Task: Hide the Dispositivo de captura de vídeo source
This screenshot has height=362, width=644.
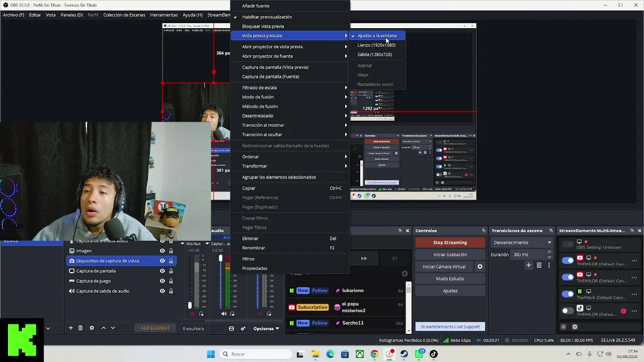Action: pyautogui.click(x=162, y=261)
